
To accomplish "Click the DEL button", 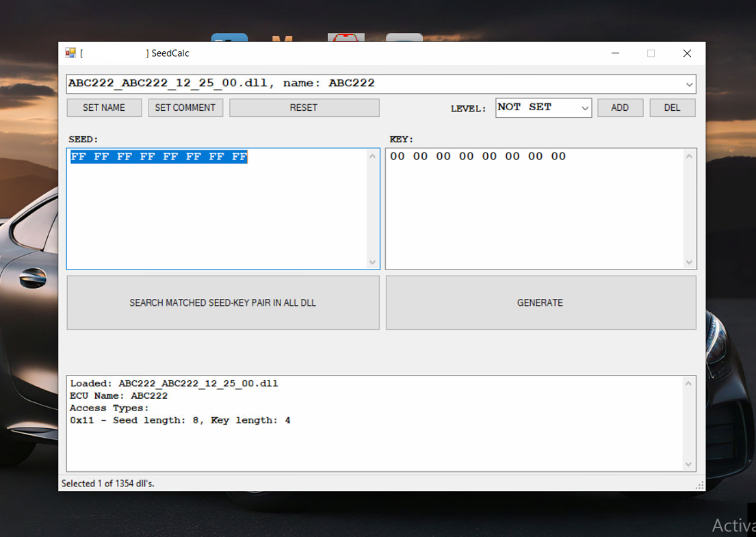I will (x=672, y=107).
